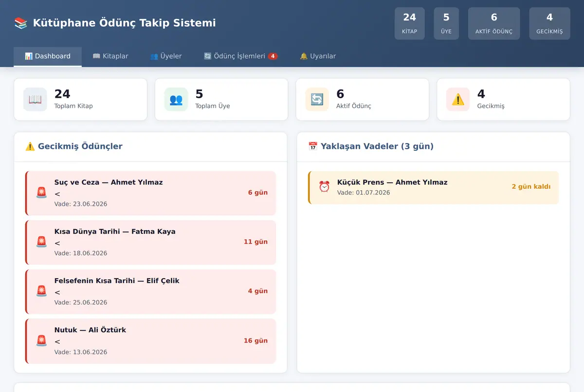Click the people icon beside Toplam Üye

pos(176,99)
